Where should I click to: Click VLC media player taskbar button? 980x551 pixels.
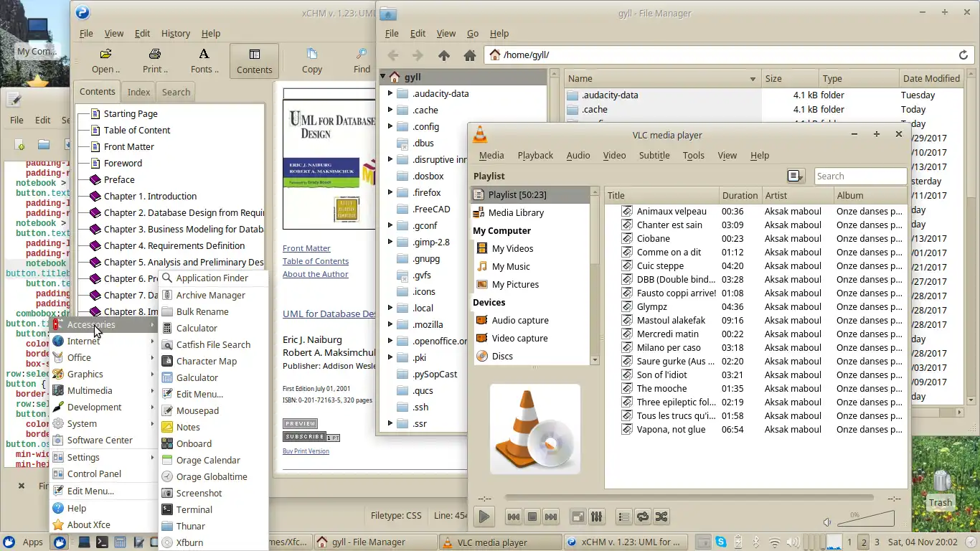(x=501, y=542)
